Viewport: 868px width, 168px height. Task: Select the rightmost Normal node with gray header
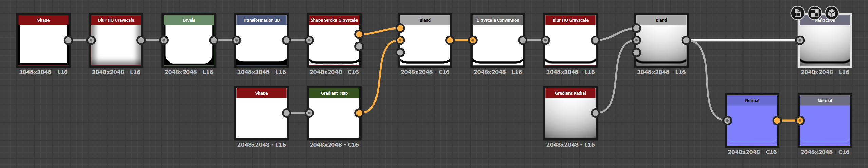pyautogui.click(x=825, y=101)
